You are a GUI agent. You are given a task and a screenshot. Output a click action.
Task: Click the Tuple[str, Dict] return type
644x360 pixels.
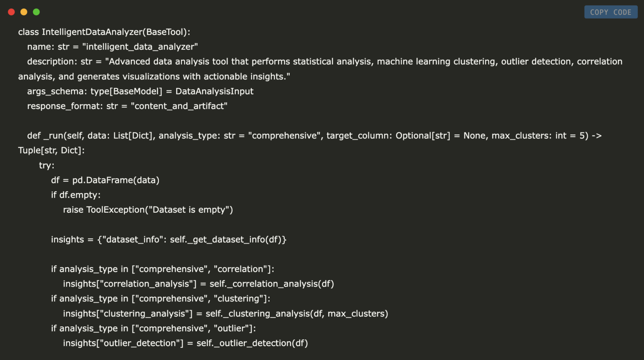point(50,150)
